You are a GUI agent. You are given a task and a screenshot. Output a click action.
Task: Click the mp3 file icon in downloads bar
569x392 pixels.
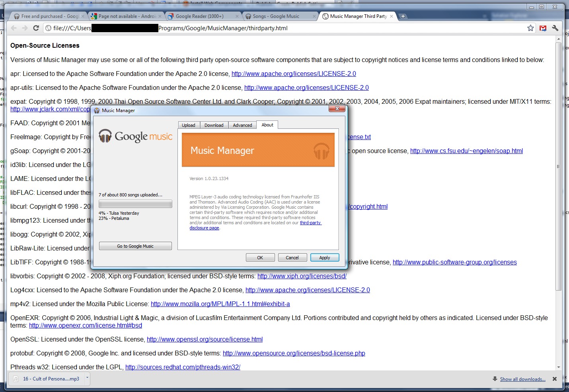coord(16,379)
